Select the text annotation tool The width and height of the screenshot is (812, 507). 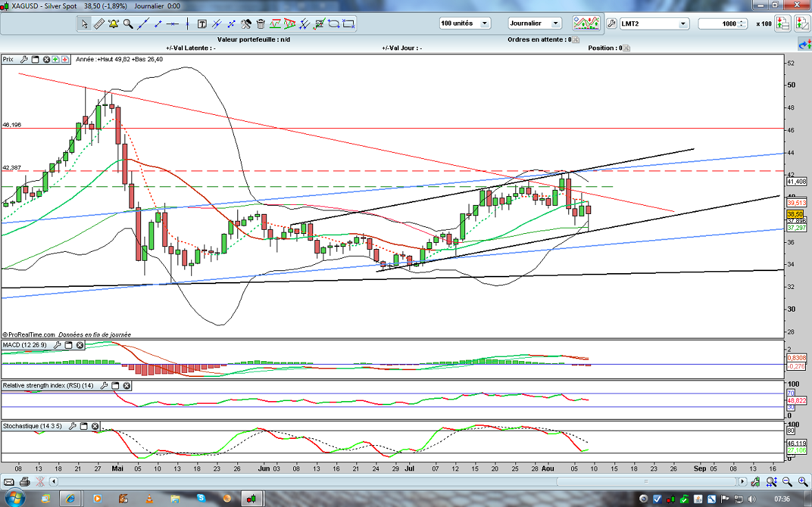[202, 24]
